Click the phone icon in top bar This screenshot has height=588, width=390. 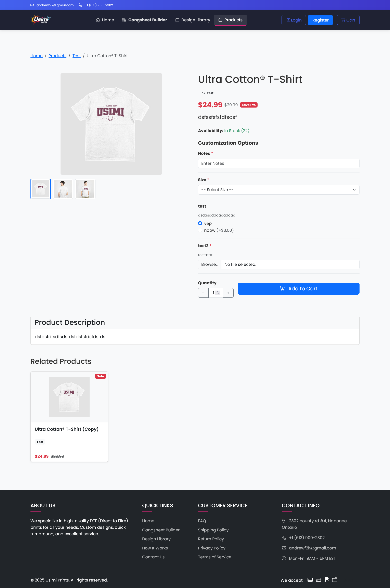[x=80, y=5]
